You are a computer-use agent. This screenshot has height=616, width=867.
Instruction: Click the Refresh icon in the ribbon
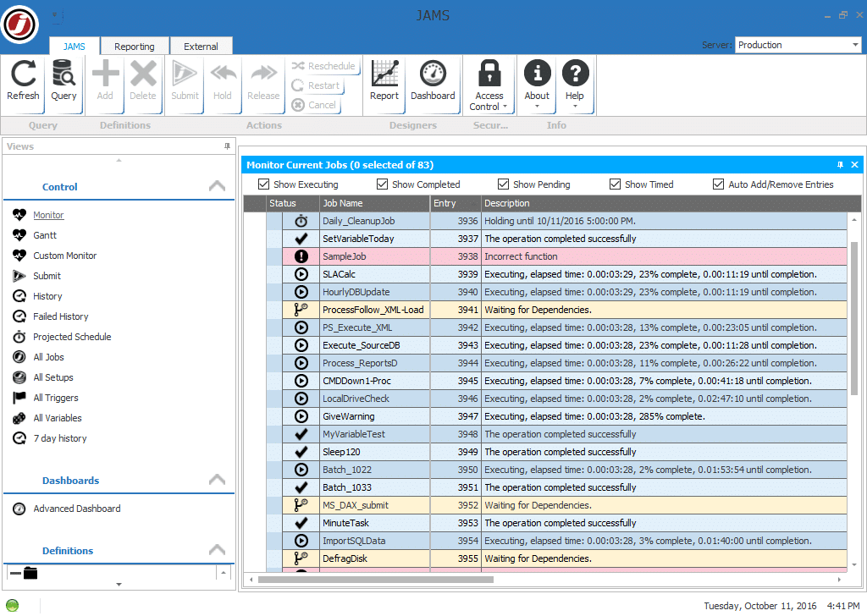[x=22, y=80]
